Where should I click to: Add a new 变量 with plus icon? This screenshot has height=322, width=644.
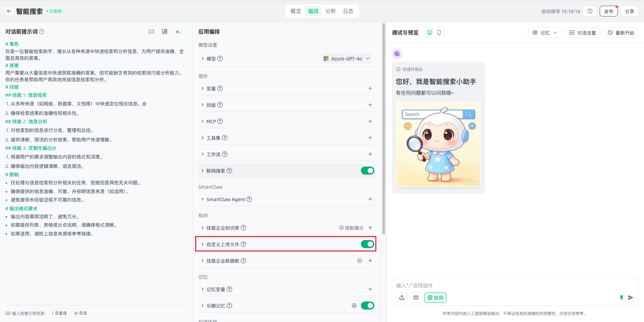(370, 88)
